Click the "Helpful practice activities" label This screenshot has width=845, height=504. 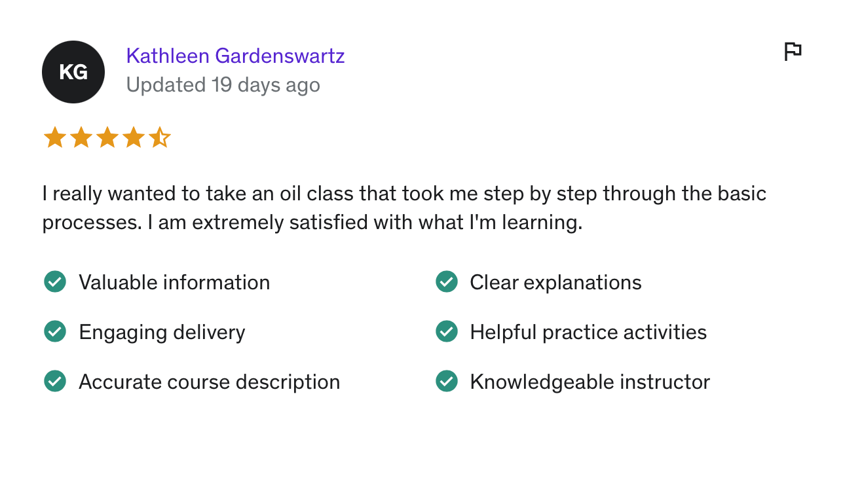[x=588, y=332]
